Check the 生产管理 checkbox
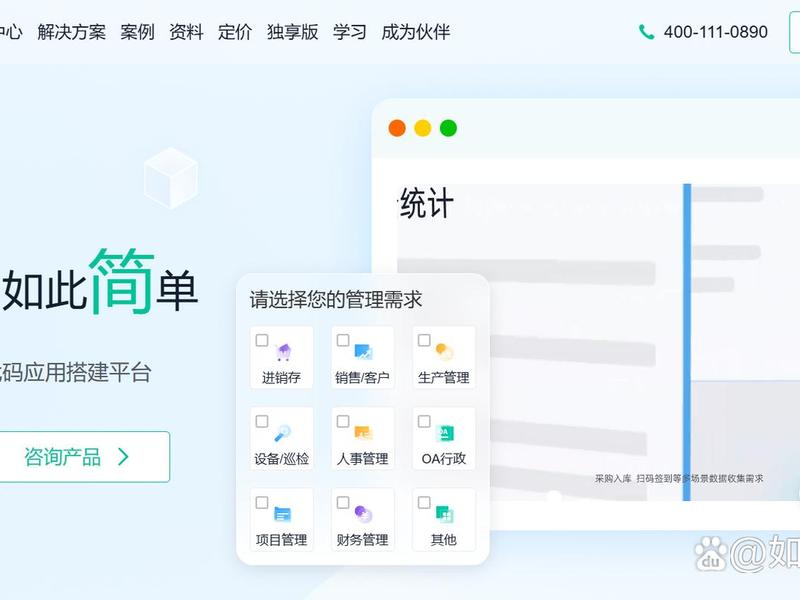This screenshot has width=800, height=600. point(424,340)
